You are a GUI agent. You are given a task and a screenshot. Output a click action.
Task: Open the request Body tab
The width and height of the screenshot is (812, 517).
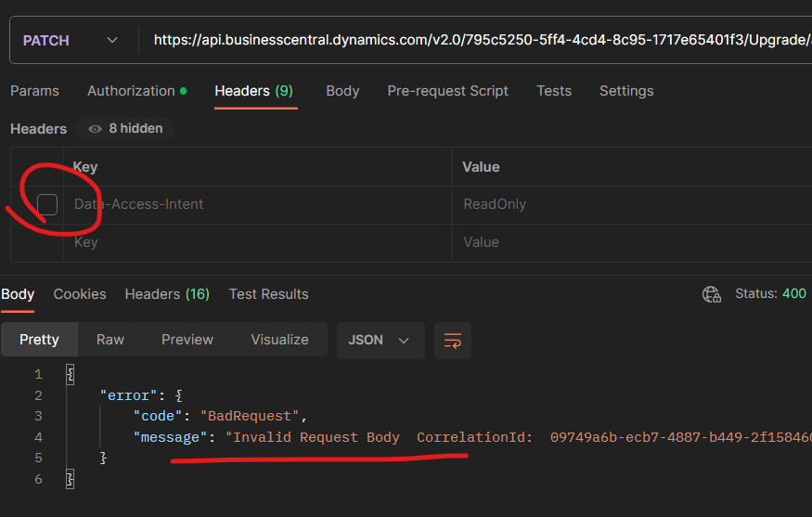coord(342,91)
